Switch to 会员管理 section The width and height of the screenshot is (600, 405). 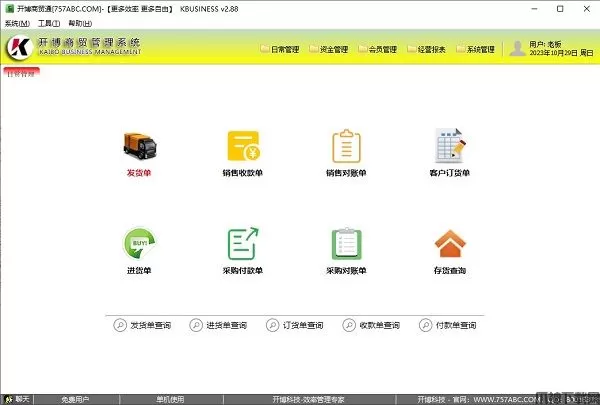pos(383,49)
